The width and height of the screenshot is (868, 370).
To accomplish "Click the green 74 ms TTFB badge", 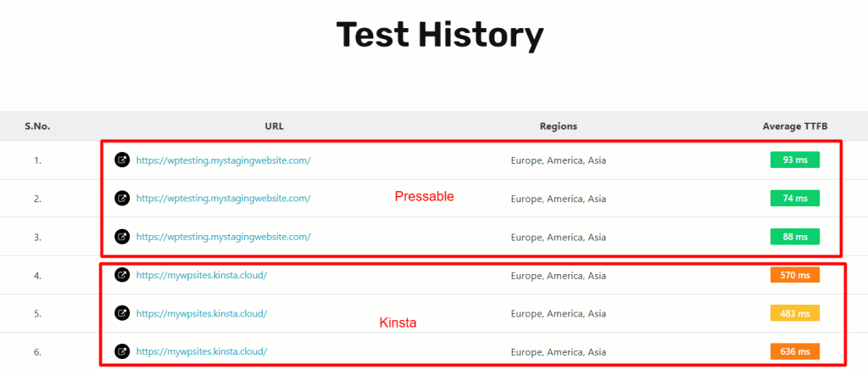I will pos(794,198).
